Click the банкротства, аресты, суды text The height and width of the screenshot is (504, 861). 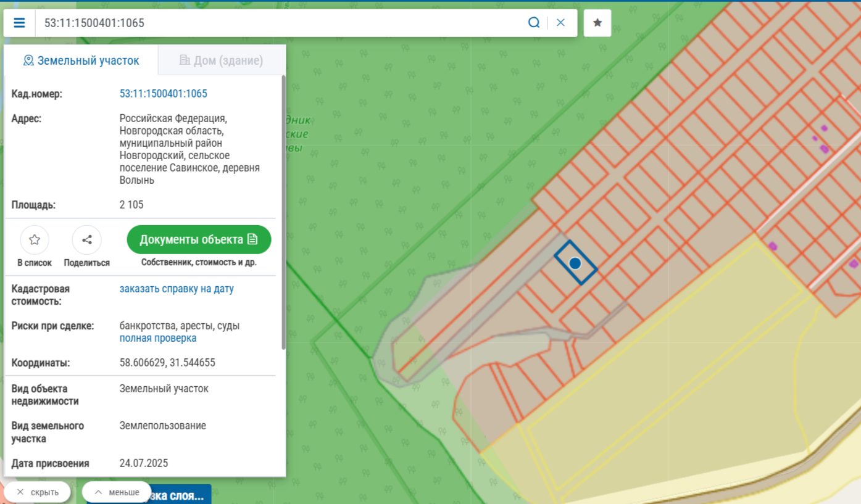point(180,326)
